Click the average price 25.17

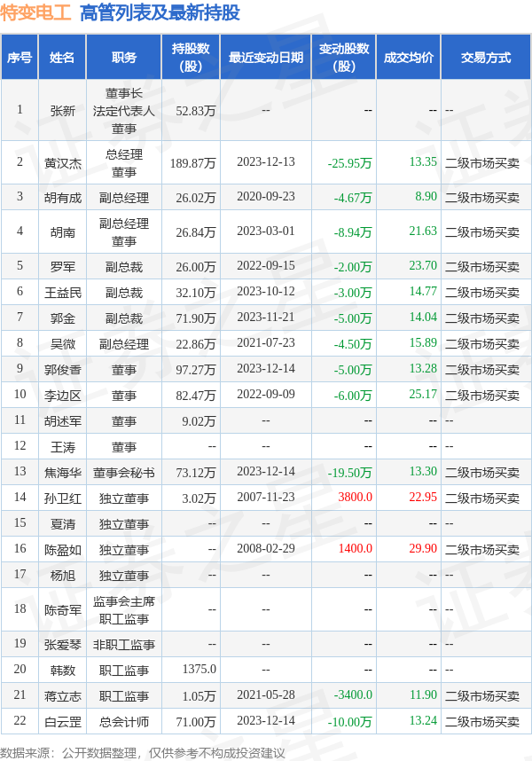(x=423, y=394)
